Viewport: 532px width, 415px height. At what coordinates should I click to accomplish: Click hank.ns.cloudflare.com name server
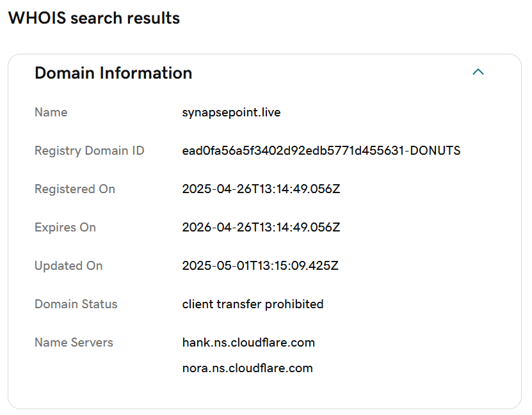[x=248, y=343]
